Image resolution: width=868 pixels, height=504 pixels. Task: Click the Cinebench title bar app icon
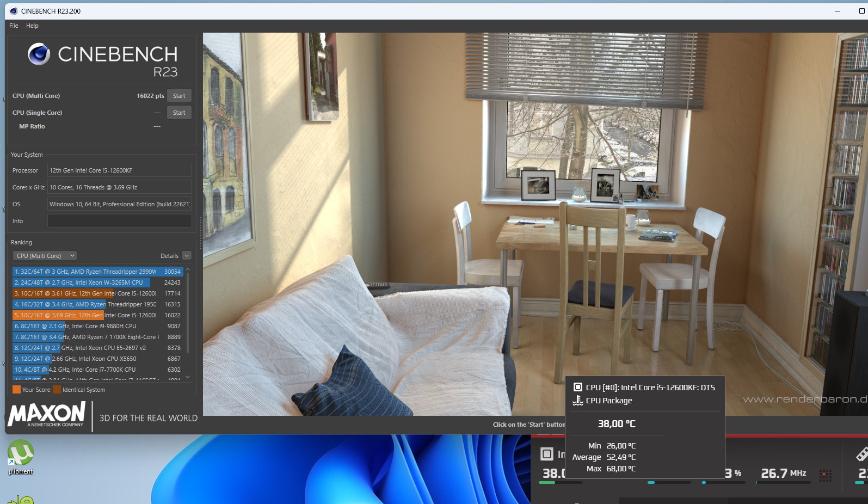tap(14, 11)
